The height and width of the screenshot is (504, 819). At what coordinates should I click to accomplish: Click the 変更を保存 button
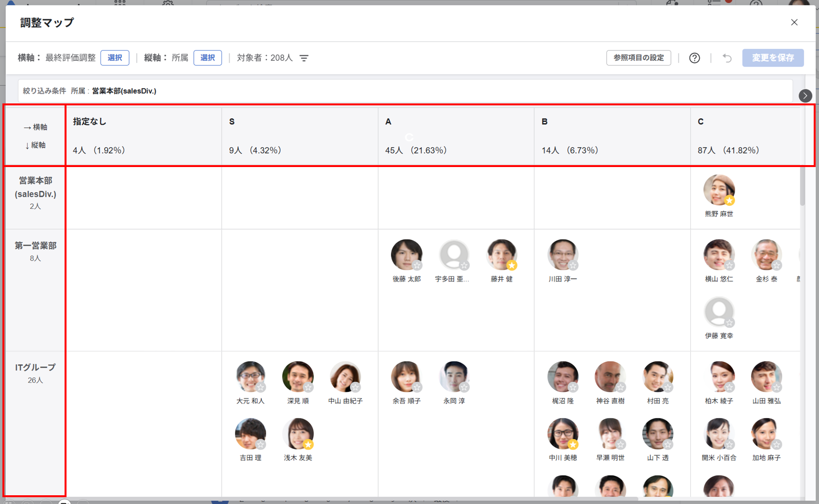click(x=772, y=58)
